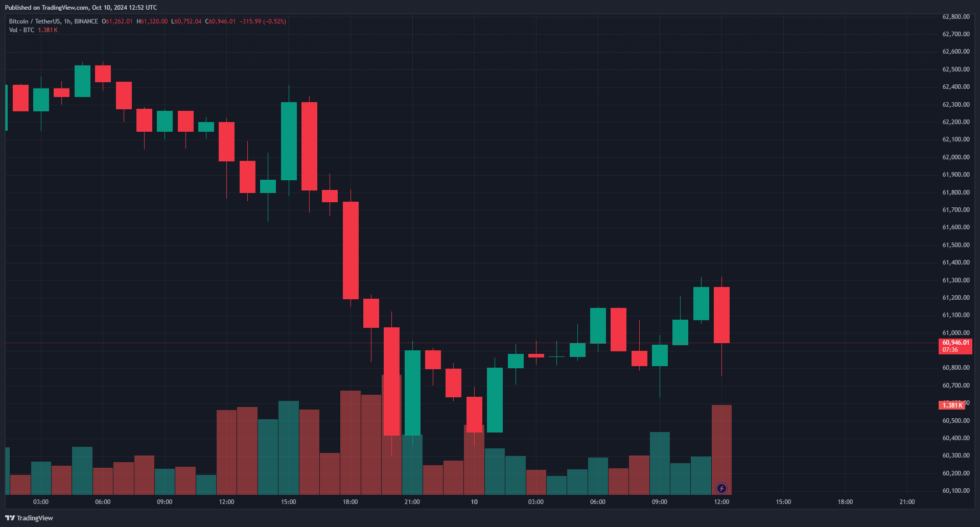Select the 1h interval in chart legend
This screenshot has width=980, height=527.
coord(67,21)
